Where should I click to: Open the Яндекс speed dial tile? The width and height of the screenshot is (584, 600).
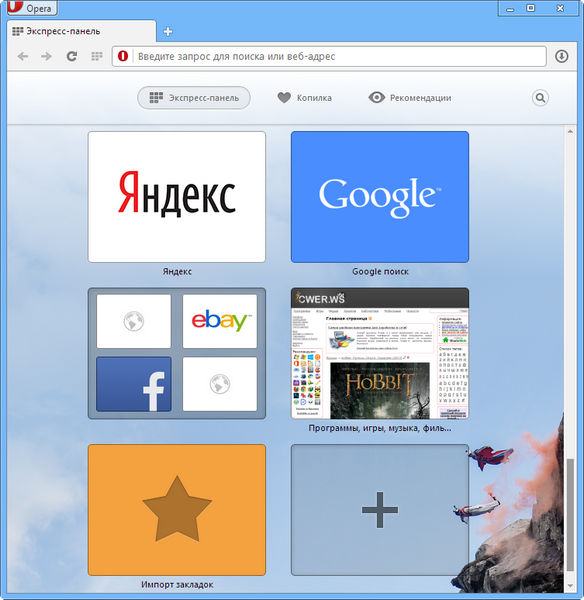177,197
